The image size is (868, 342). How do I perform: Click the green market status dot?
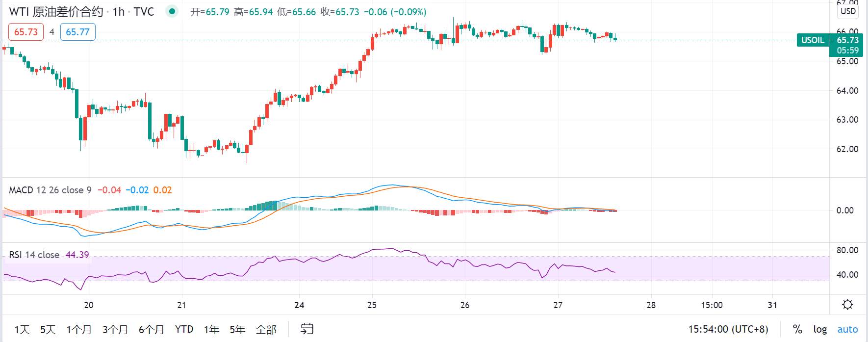click(x=172, y=11)
